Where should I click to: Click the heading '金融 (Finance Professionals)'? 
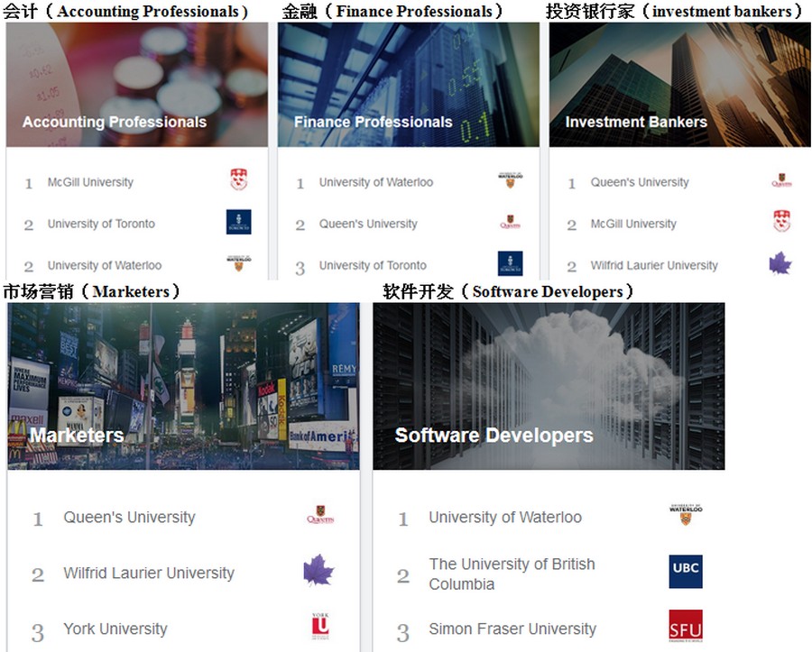click(x=392, y=12)
